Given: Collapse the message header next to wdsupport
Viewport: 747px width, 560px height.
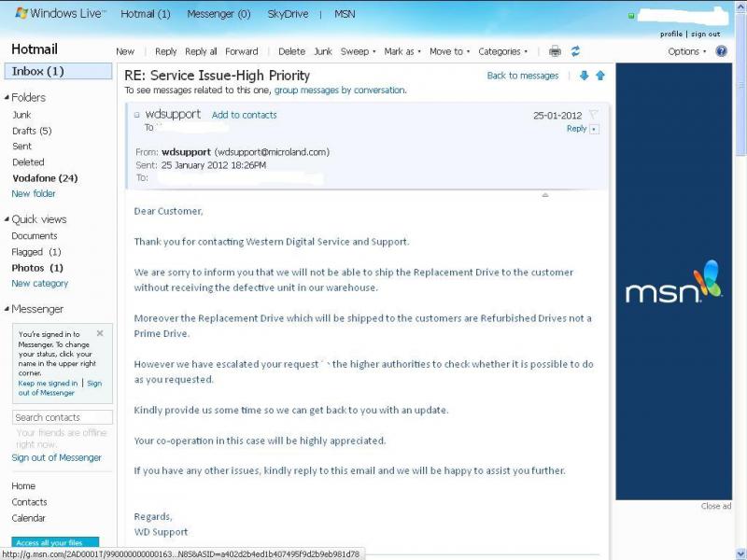Looking at the screenshot, I should [136, 115].
